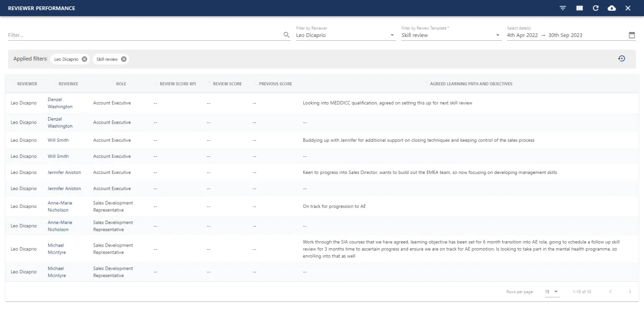This screenshot has width=644, height=312.
Task: Click the reset filters history icon
Action: (621, 59)
